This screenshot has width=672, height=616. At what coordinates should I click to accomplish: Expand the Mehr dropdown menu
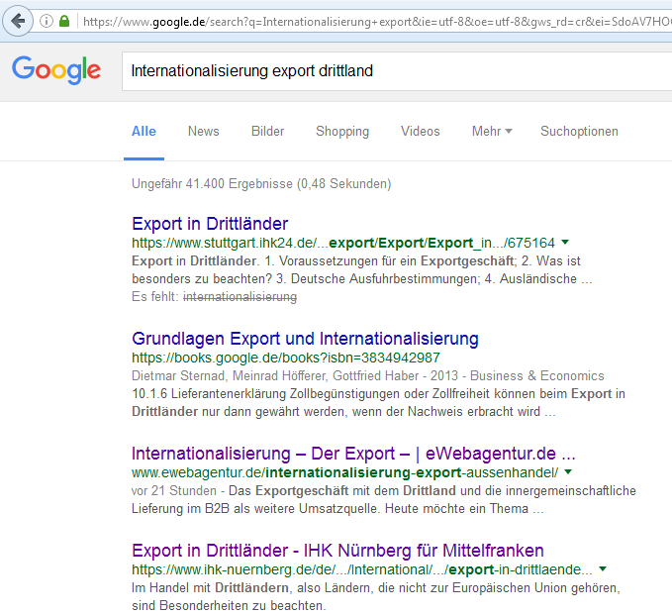coord(492,132)
